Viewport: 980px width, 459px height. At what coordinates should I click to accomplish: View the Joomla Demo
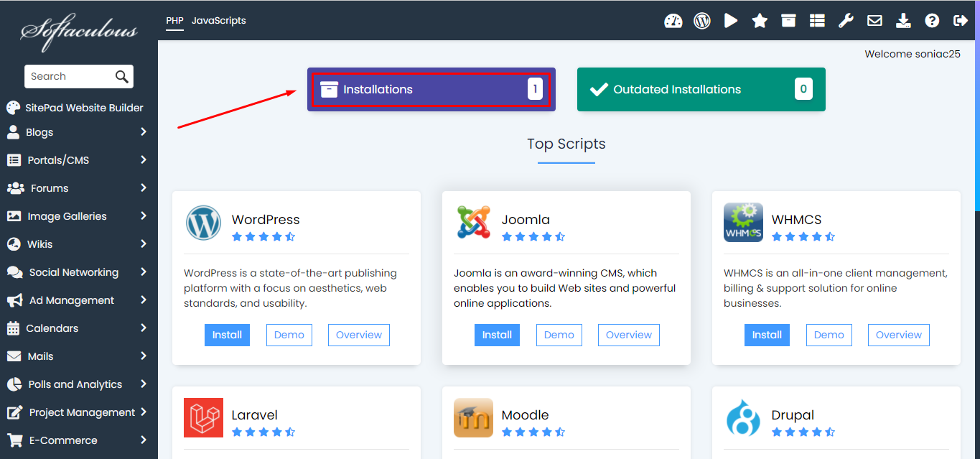[x=559, y=335]
